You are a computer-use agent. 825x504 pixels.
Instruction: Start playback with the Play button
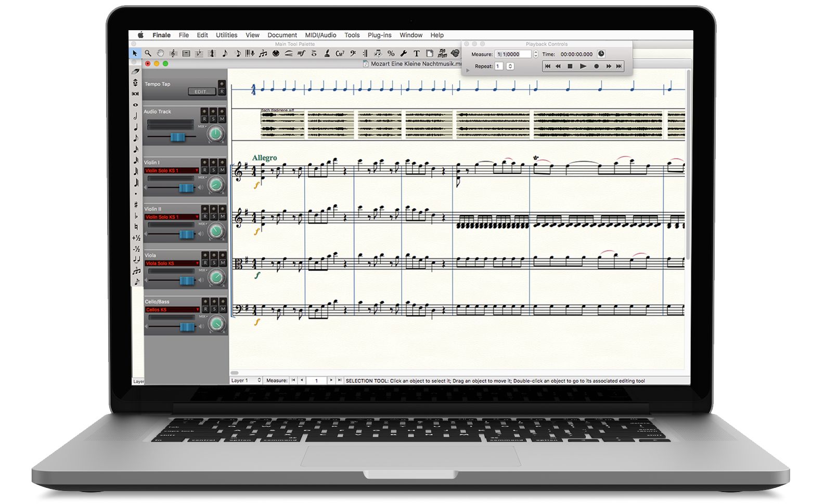point(583,66)
